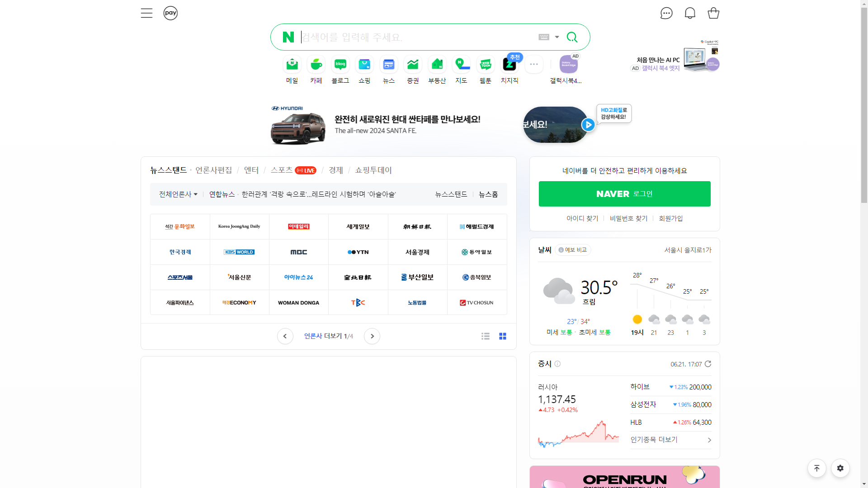
Task: Open the virtual keyboard dropdown arrow
Action: coord(557,37)
